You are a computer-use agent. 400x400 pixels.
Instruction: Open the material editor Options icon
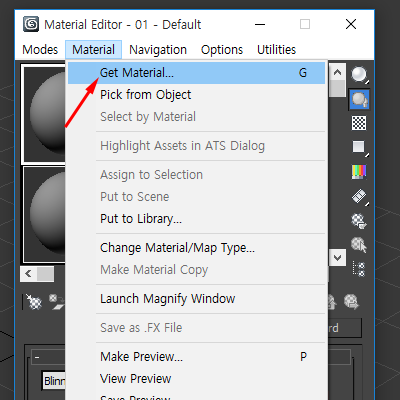tap(359, 221)
